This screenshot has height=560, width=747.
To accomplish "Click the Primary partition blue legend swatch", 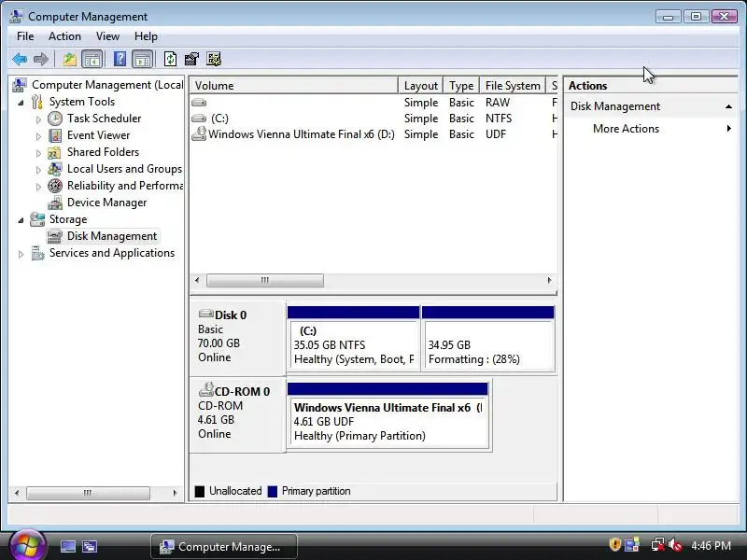I will coord(273,491).
